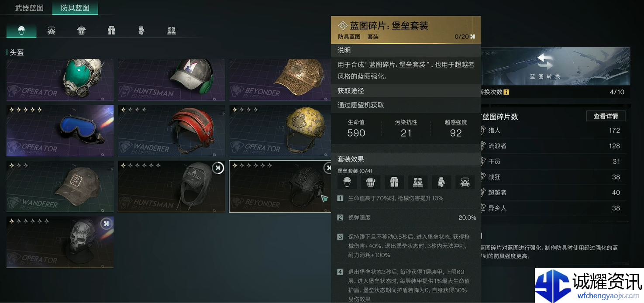Screen dimensions: 644x303
Task: Switch to the 防具蓝图 tab
Action: coord(75,8)
